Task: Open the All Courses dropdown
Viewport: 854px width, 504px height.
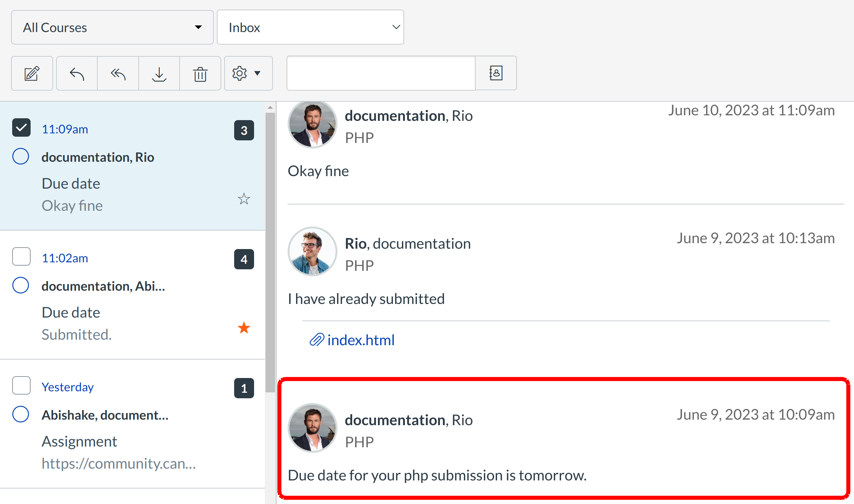Action: pos(112,28)
